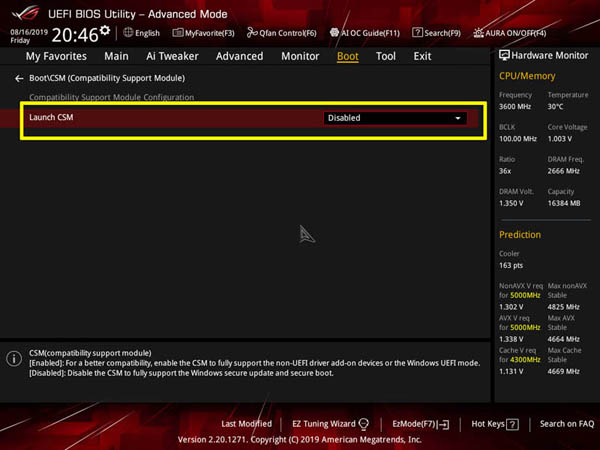Screen dimensions: 600x450
Task: Click the Qfan Control fan icon
Action: click(252, 33)
